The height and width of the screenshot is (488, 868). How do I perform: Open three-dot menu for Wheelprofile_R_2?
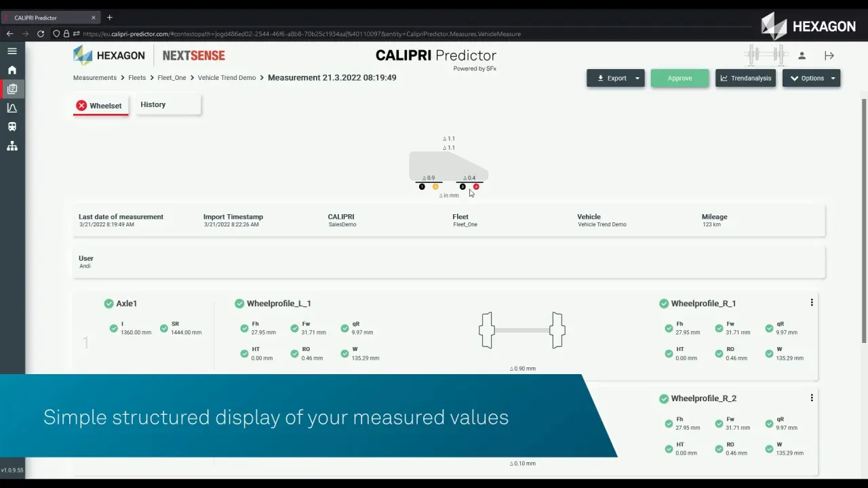pyautogui.click(x=811, y=398)
